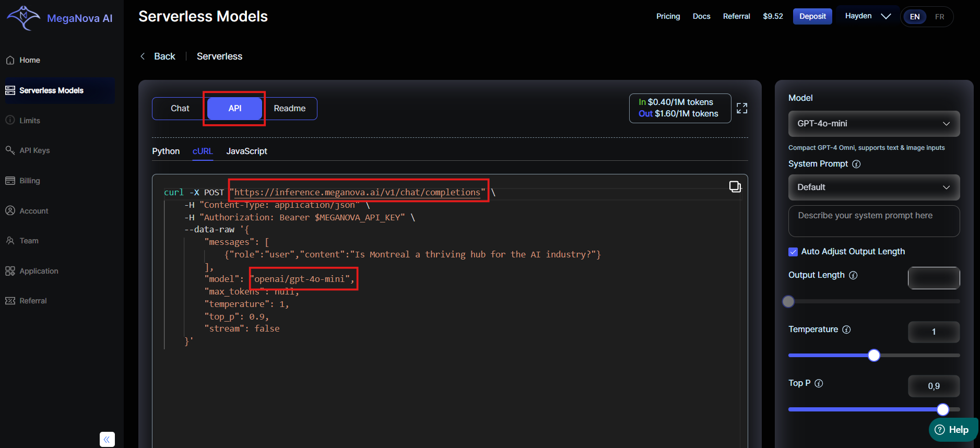Switch language to FR
The width and height of the screenshot is (980, 448).
tap(939, 17)
